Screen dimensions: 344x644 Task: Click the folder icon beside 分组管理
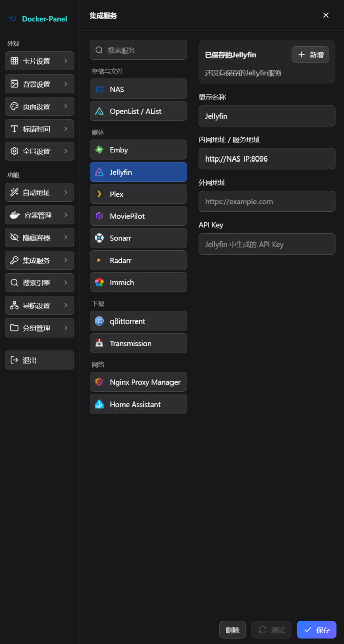coord(14,328)
